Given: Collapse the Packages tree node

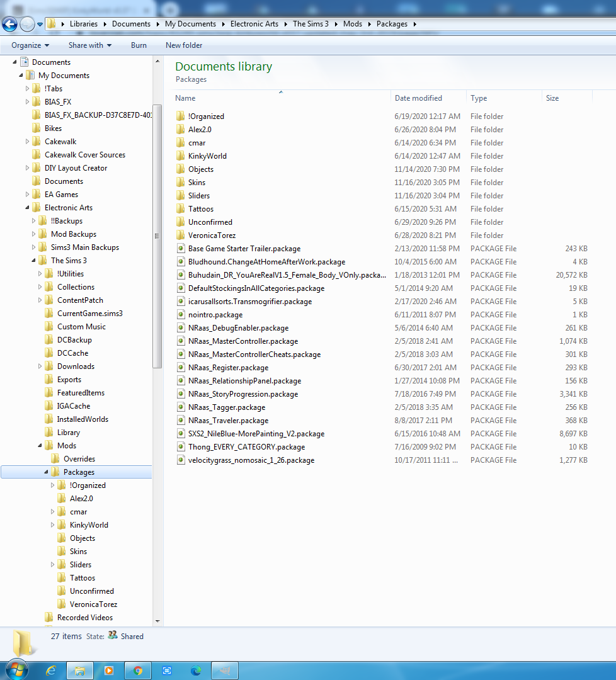Looking at the screenshot, I should coord(46,472).
